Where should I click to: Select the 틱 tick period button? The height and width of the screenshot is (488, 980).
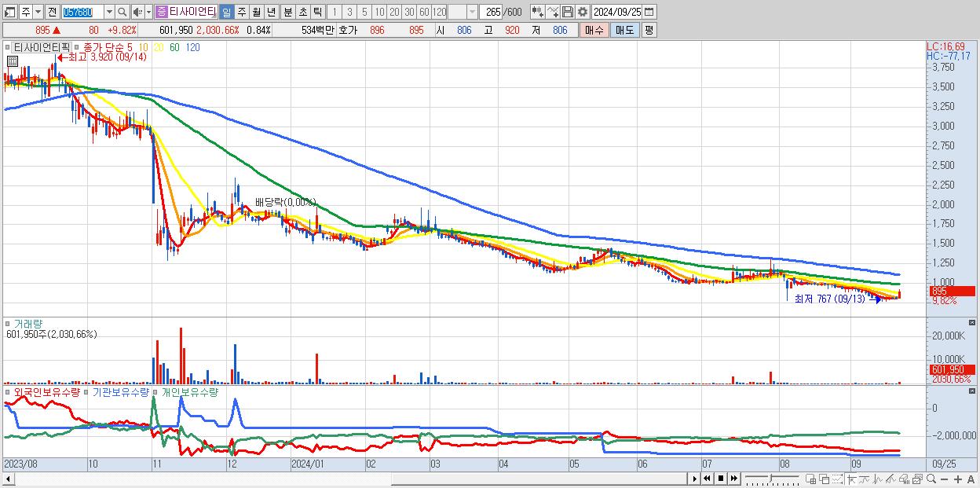pyautogui.click(x=317, y=12)
